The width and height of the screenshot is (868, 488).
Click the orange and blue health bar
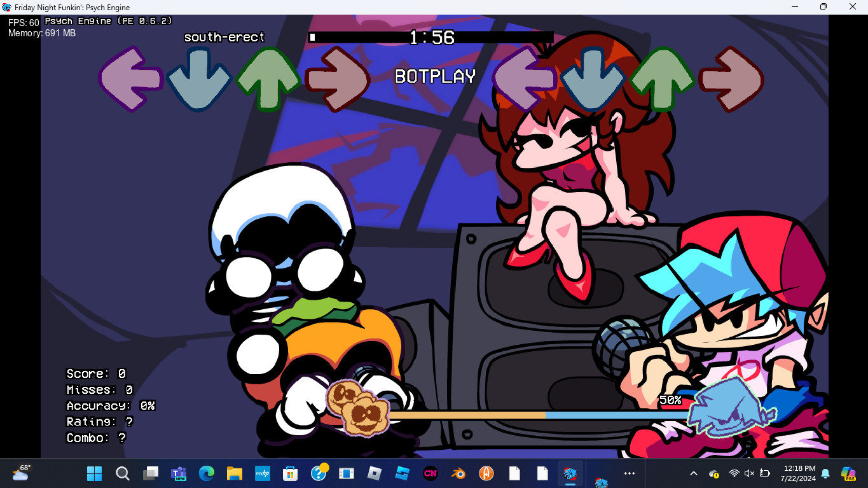click(x=539, y=415)
